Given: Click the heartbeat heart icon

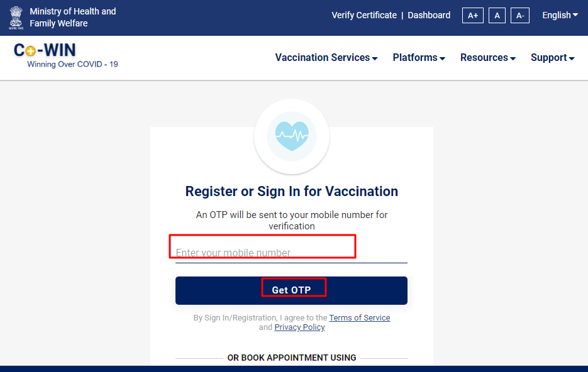Looking at the screenshot, I should 292,136.
